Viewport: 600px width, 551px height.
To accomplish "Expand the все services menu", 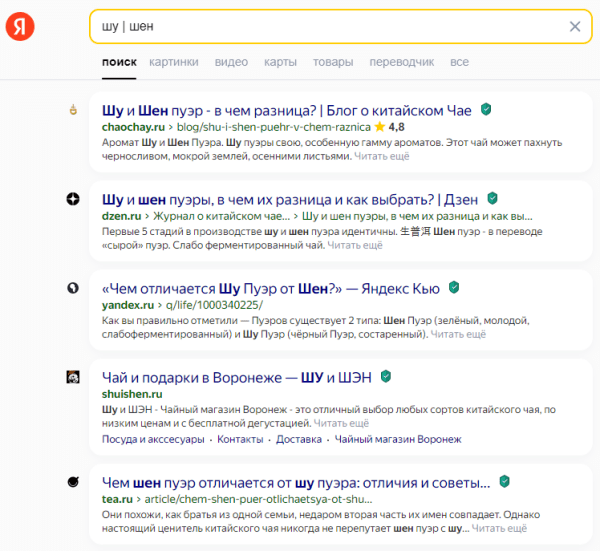I will pos(459,62).
